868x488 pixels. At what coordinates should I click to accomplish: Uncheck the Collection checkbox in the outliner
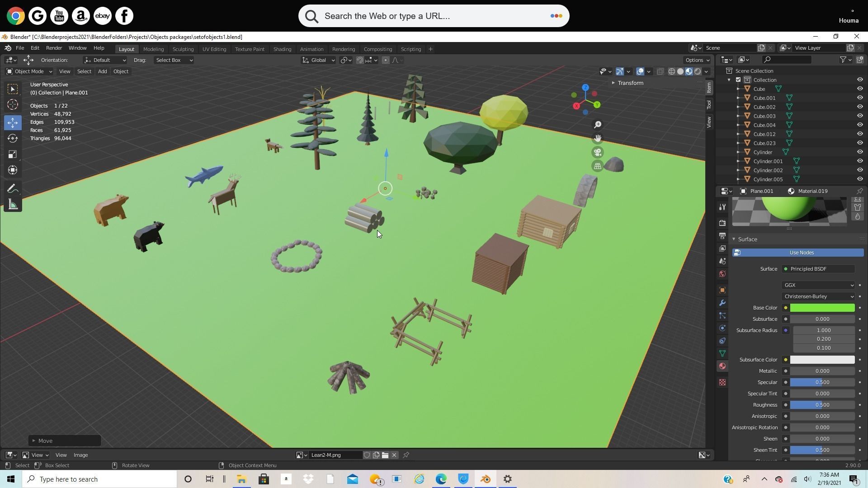738,80
